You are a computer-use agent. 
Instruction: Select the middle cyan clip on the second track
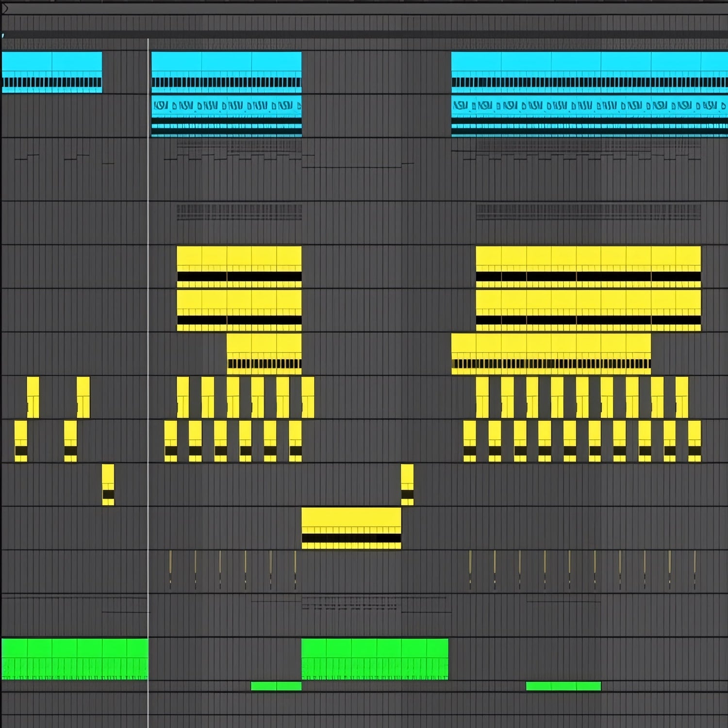click(226, 116)
